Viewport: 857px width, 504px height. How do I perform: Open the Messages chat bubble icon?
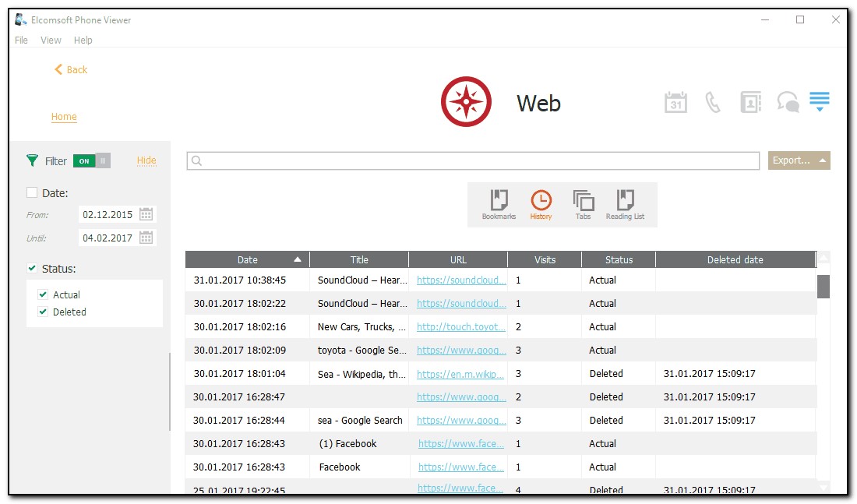(x=788, y=102)
